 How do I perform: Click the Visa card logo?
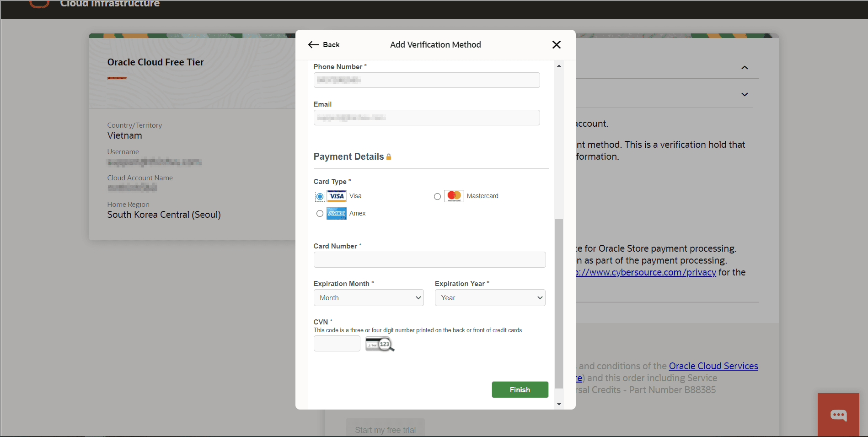(x=337, y=196)
